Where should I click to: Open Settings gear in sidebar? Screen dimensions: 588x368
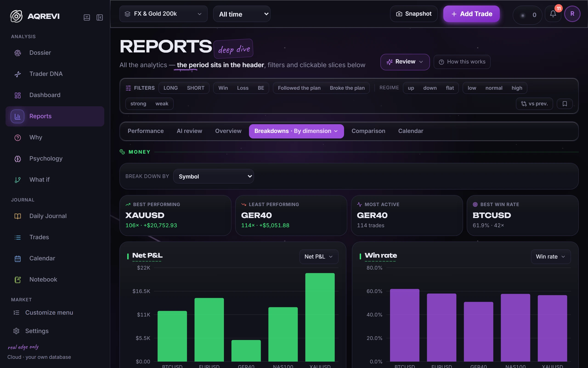coord(16,331)
